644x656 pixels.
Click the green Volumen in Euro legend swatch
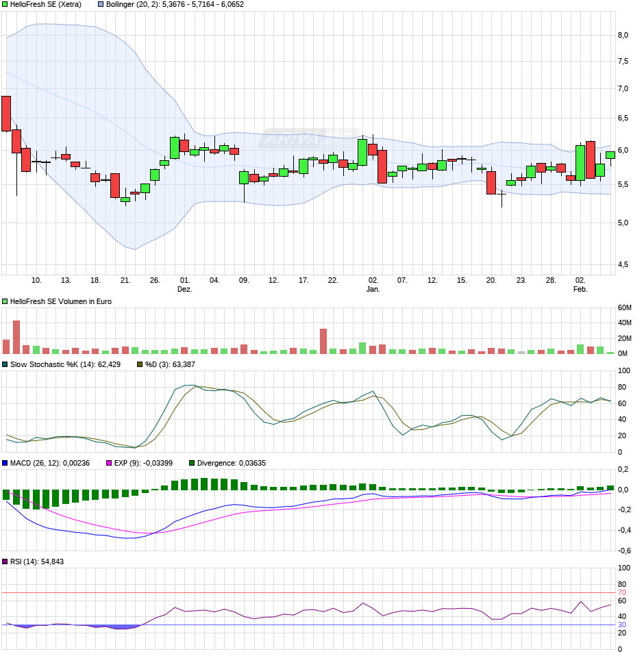pos(5,301)
